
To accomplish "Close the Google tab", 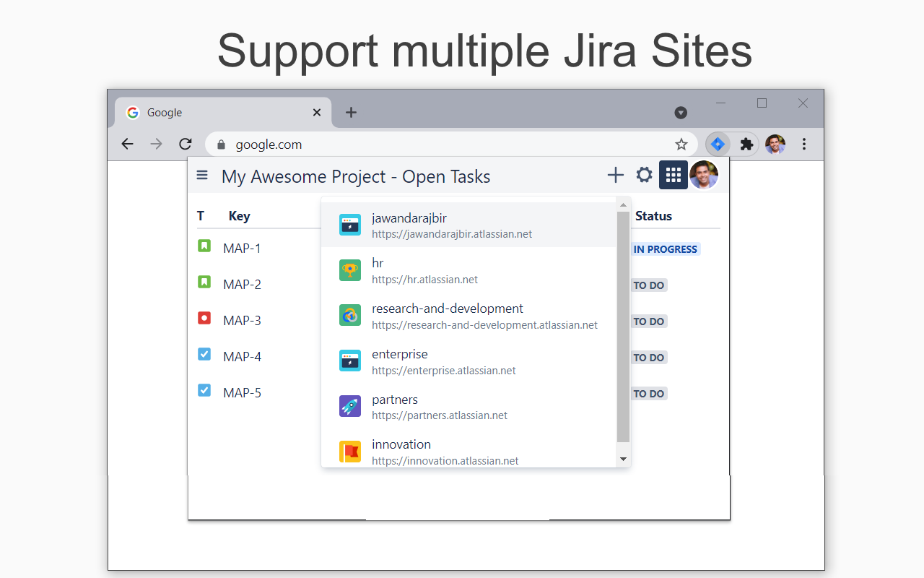I will (x=317, y=113).
